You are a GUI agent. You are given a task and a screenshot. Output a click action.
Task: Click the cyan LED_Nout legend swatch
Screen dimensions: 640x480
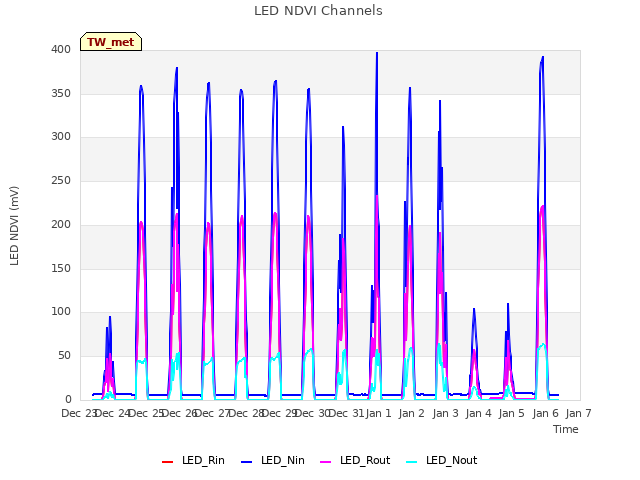tap(412, 462)
